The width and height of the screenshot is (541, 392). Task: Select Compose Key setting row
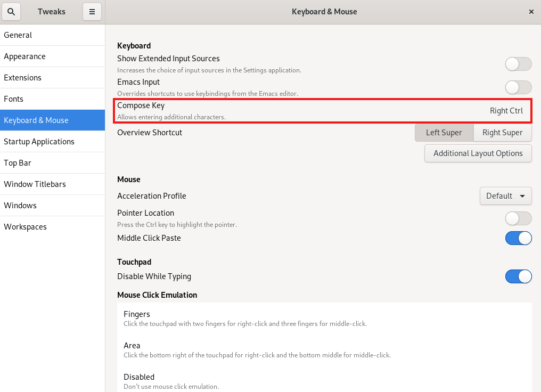319,110
